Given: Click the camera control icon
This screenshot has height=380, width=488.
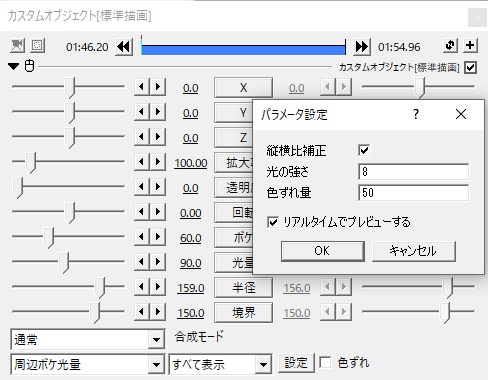Looking at the screenshot, I should point(17,45).
